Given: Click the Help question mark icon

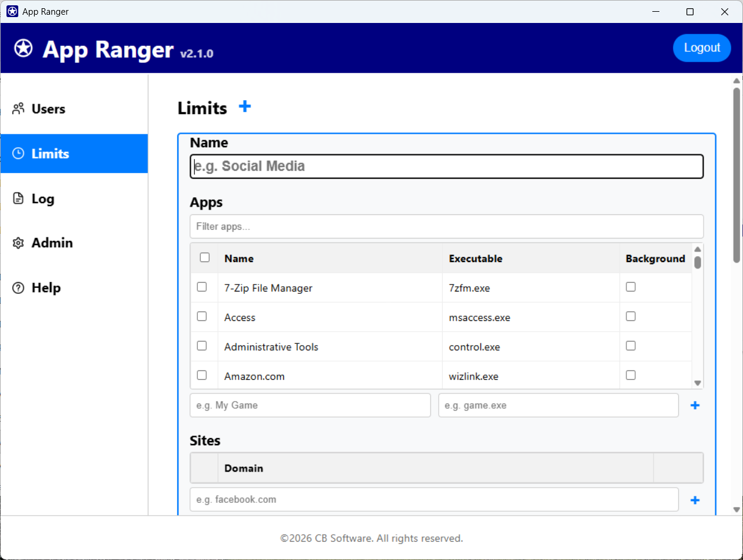Looking at the screenshot, I should tap(18, 287).
